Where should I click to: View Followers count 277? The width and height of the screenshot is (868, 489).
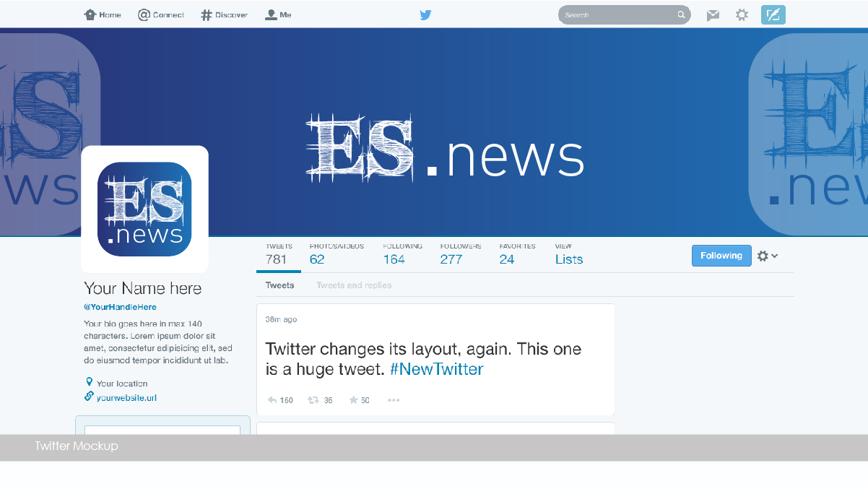click(x=461, y=254)
